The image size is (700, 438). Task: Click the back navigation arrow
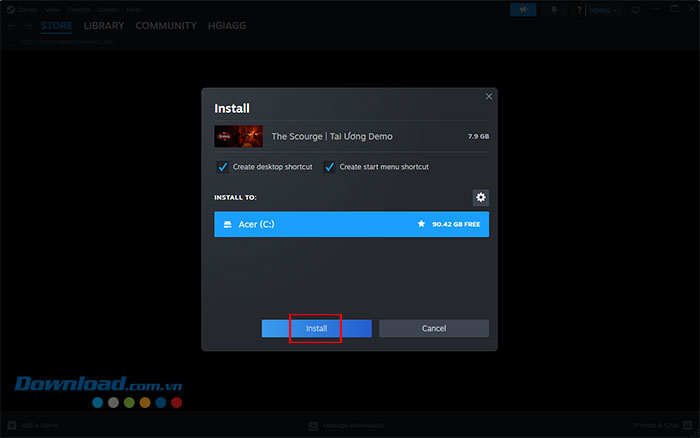coord(11,26)
